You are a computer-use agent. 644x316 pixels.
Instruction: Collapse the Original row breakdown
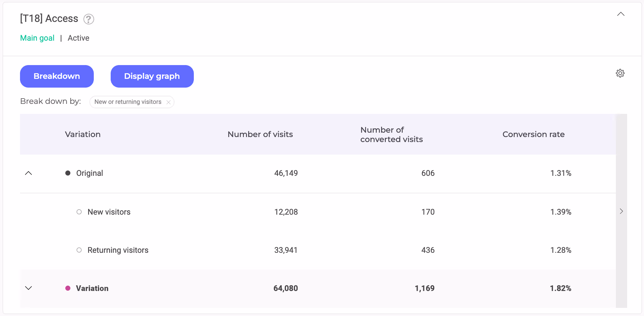tap(28, 173)
